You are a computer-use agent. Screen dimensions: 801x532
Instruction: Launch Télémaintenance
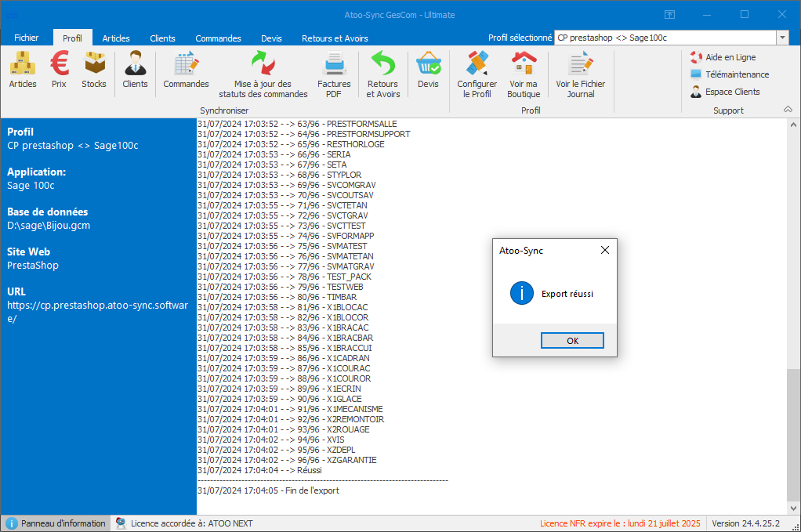pyautogui.click(x=730, y=74)
